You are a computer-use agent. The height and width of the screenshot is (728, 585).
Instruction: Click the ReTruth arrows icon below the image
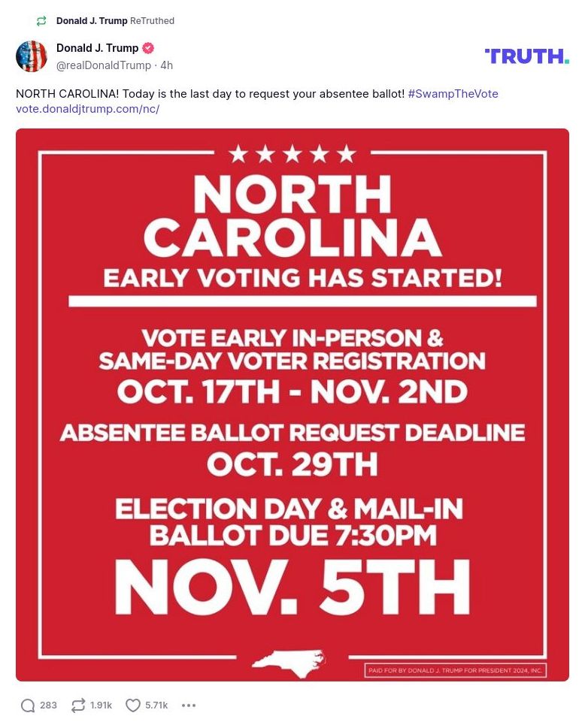coord(78,705)
